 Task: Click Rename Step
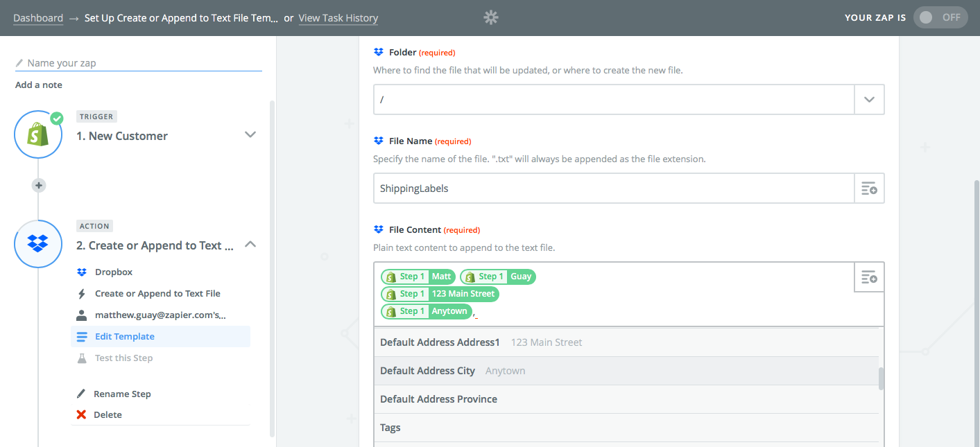pos(122,394)
